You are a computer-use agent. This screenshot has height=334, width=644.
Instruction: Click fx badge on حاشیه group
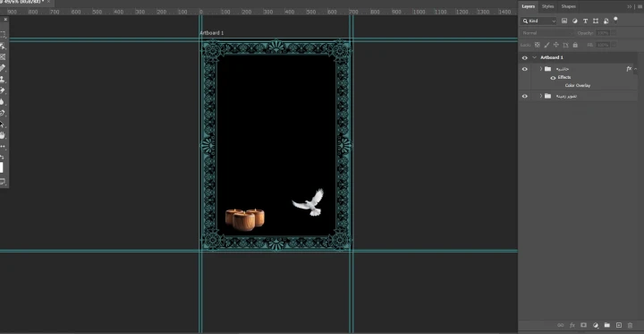click(629, 69)
